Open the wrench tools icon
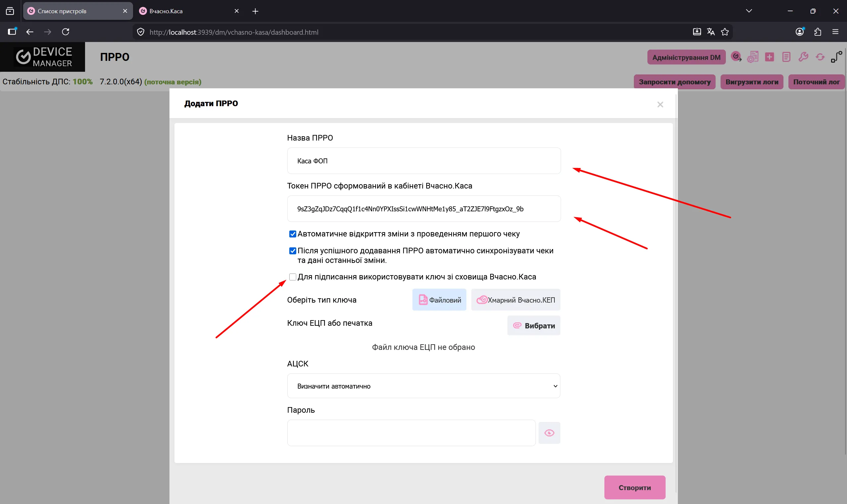Screen dimensions: 847x504 click(x=803, y=57)
